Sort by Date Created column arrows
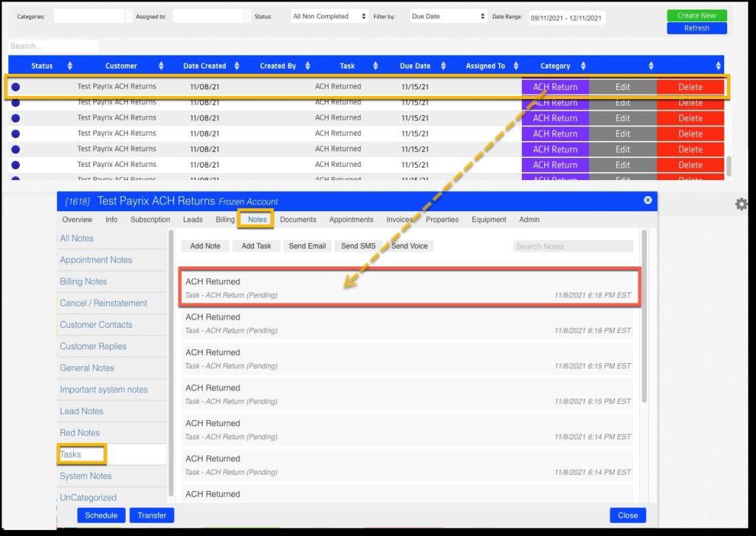 237,66
